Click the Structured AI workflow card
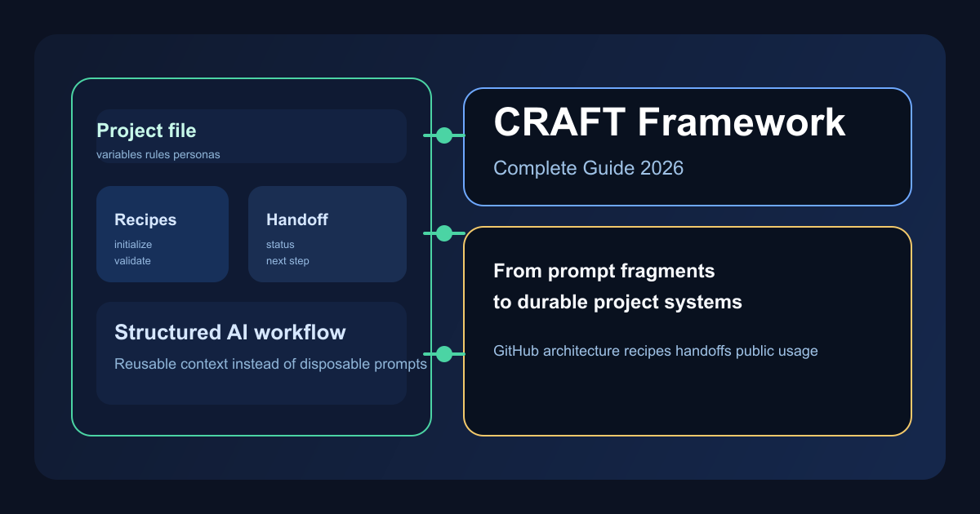This screenshot has width=980, height=514. pyautogui.click(x=252, y=353)
